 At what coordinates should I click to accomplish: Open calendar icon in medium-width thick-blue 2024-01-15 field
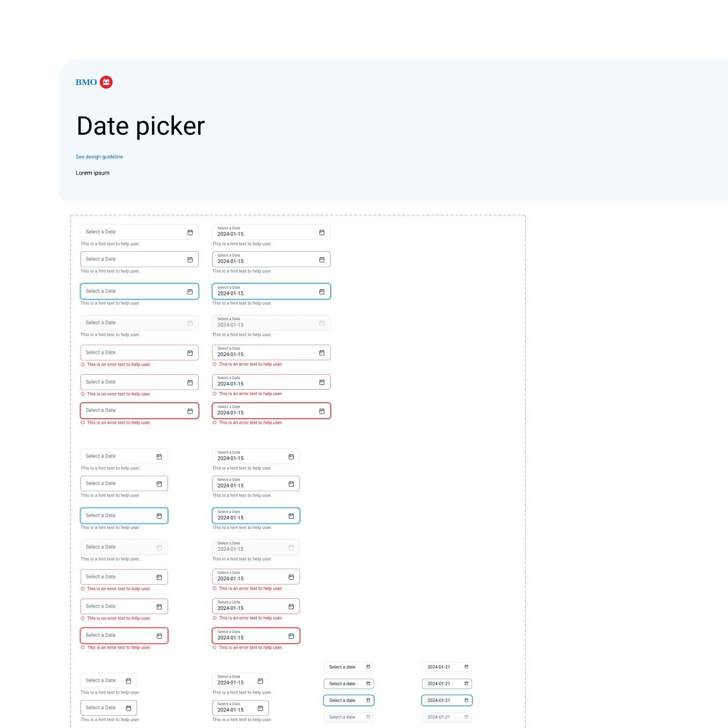click(x=291, y=516)
